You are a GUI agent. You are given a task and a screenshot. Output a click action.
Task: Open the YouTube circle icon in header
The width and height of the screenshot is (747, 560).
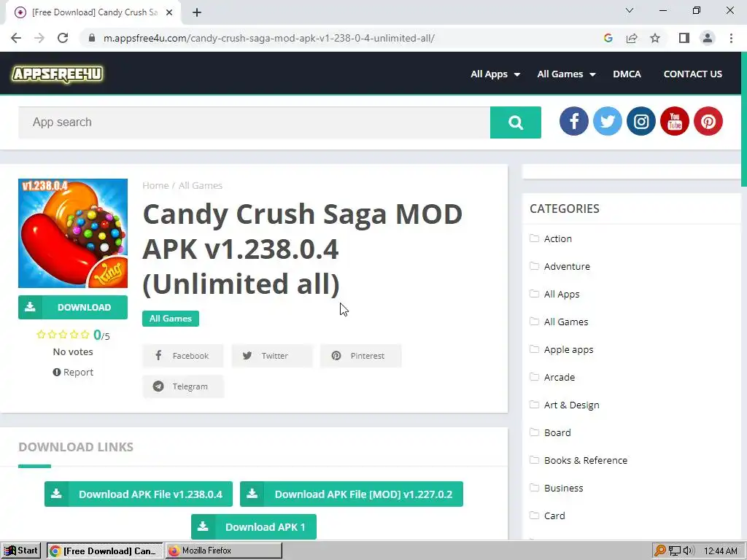675,122
